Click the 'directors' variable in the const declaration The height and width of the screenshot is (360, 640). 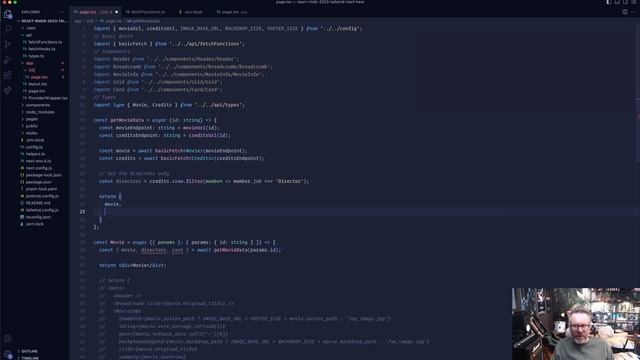pyautogui.click(x=128, y=181)
